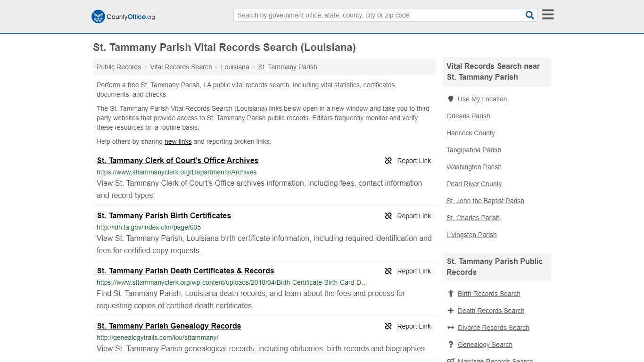
Task: Click the magnifier search icon
Action: (x=530, y=15)
